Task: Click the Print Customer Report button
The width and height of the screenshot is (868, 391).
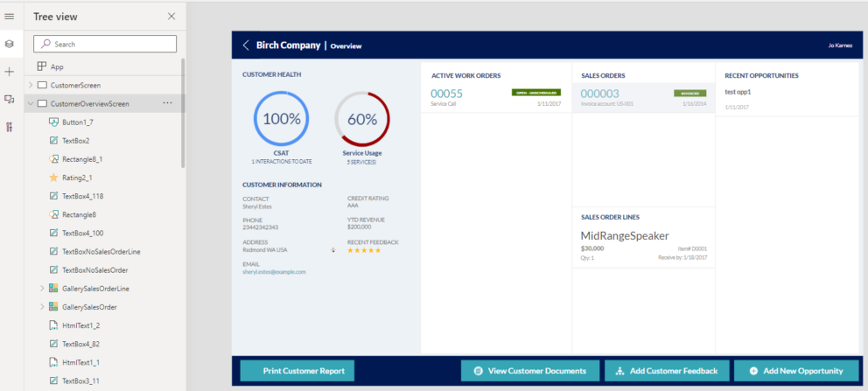Action: [x=297, y=371]
